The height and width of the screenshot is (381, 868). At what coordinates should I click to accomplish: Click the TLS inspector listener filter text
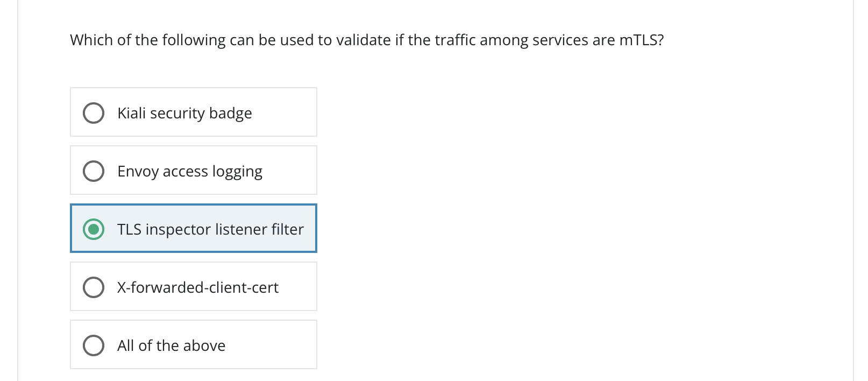point(210,229)
